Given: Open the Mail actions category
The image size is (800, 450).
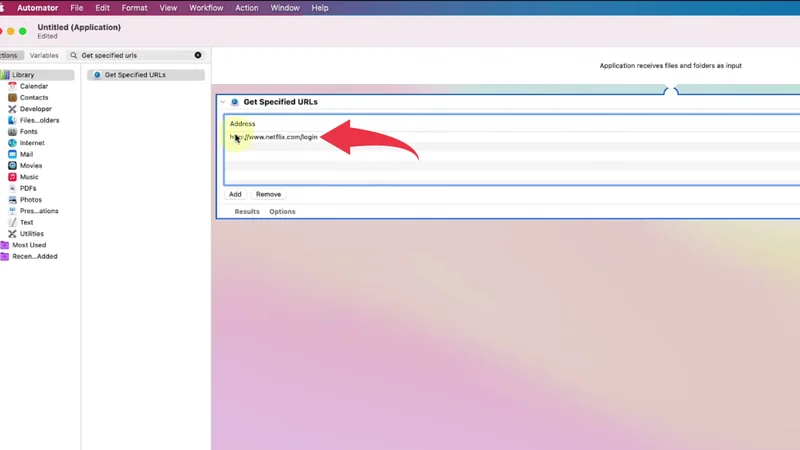Looking at the screenshot, I should (x=26, y=154).
